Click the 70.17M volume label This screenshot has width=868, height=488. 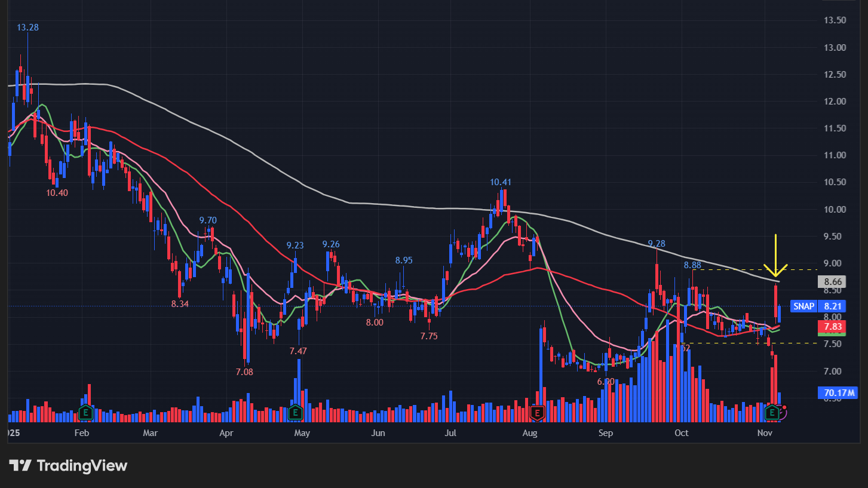[836, 392]
